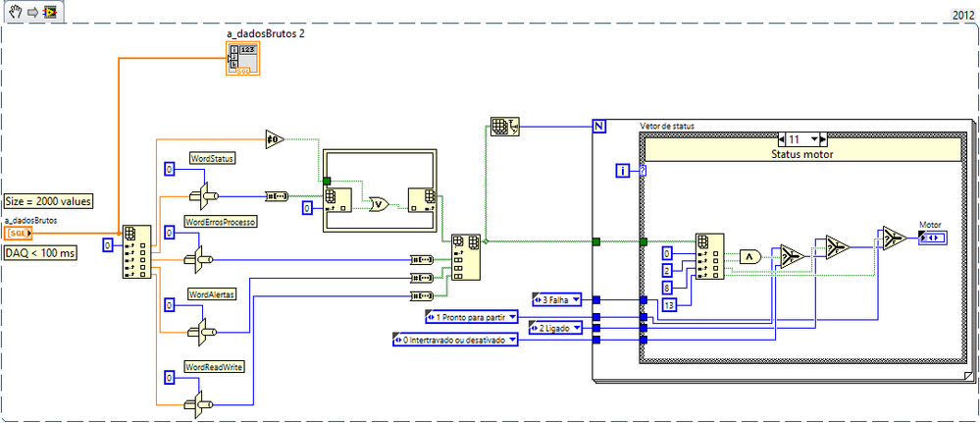This screenshot has height=423, width=980.
Task: Click the 2 numeric constant in case structure
Action: 668,270
